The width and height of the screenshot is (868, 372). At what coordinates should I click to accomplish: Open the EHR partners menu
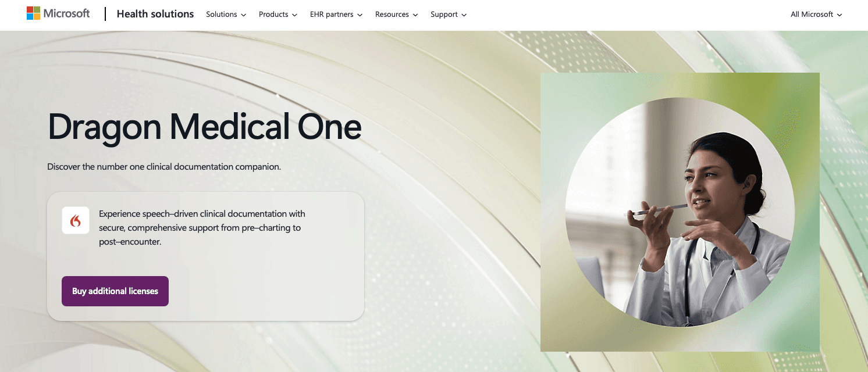(336, 15)
